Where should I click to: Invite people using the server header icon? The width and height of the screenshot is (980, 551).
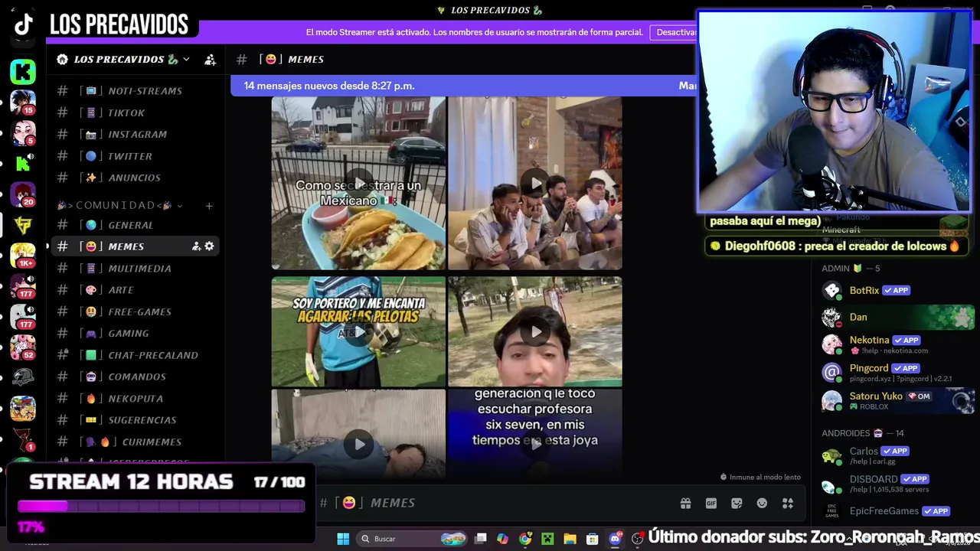coord(210,60)
